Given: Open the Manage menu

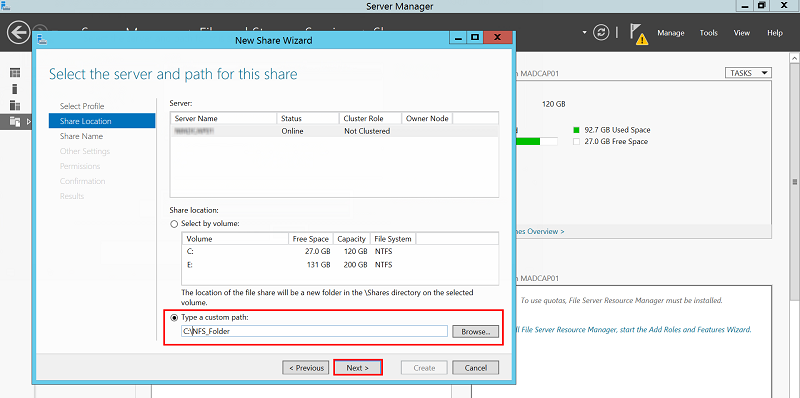Looking at the screenshot, I should pyautogui.click(x=670, y=33).
